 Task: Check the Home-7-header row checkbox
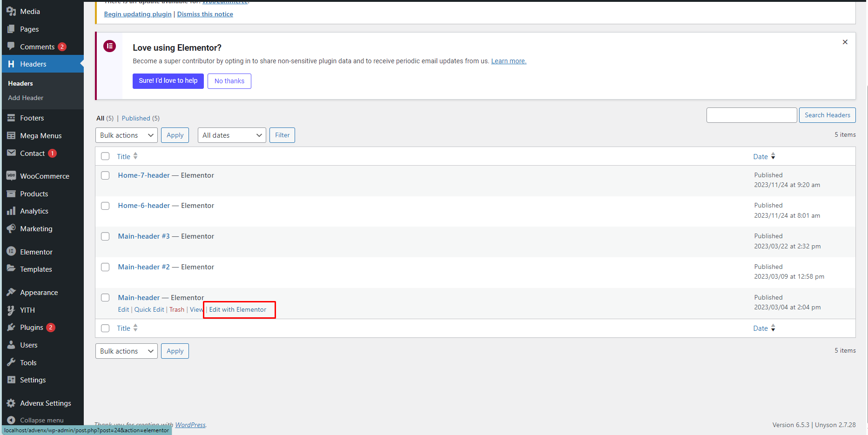point(105,175)
